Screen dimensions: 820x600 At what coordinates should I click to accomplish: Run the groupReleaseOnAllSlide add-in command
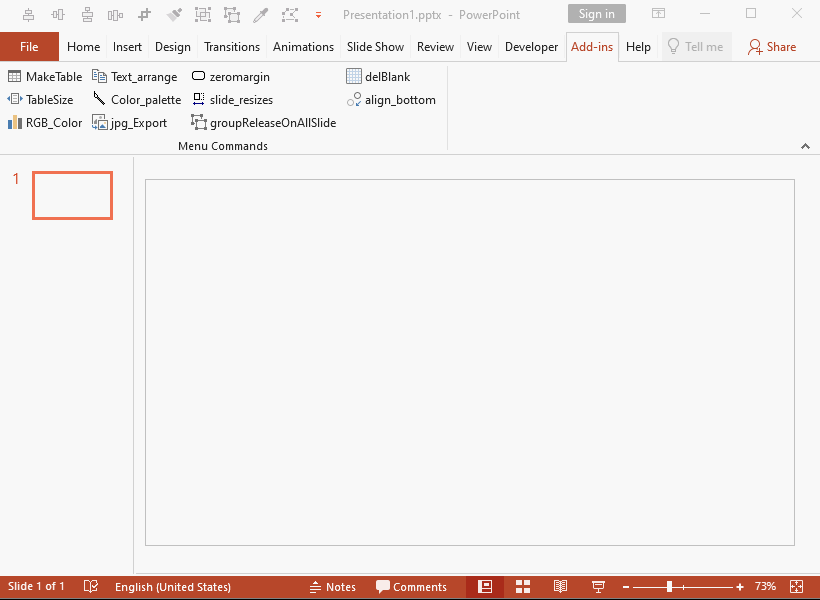[x=264, y=123]
